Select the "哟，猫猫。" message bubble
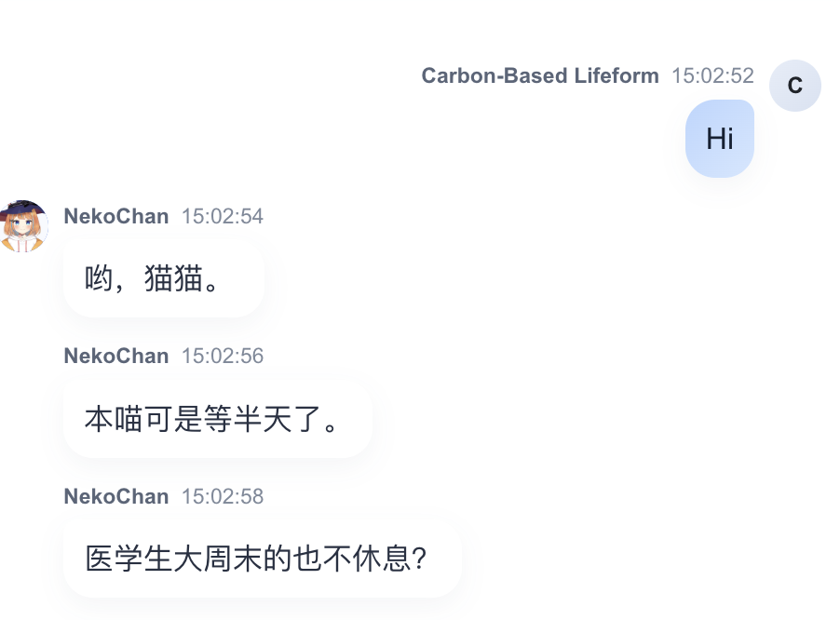The image size is (840, 620). (164, 279)
